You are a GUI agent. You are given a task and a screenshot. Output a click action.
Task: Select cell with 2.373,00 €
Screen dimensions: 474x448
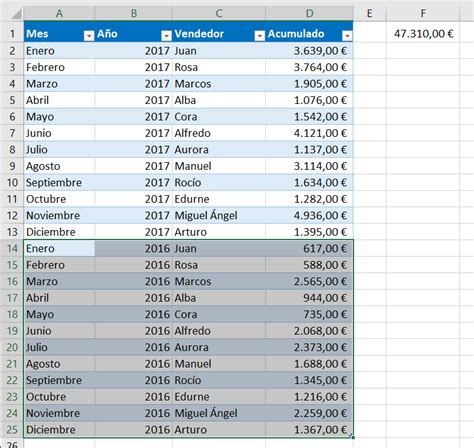tap(309, 347)
